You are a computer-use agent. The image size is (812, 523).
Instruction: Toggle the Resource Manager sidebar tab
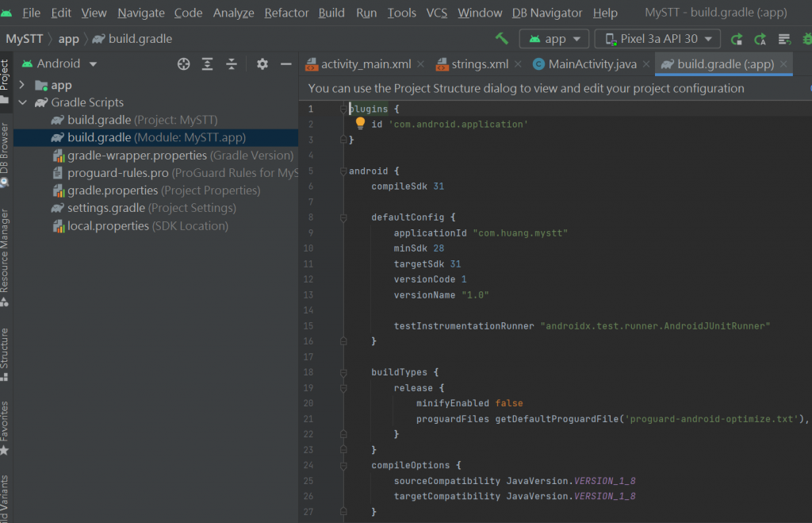pyautogui.click(x=5, y=257)
